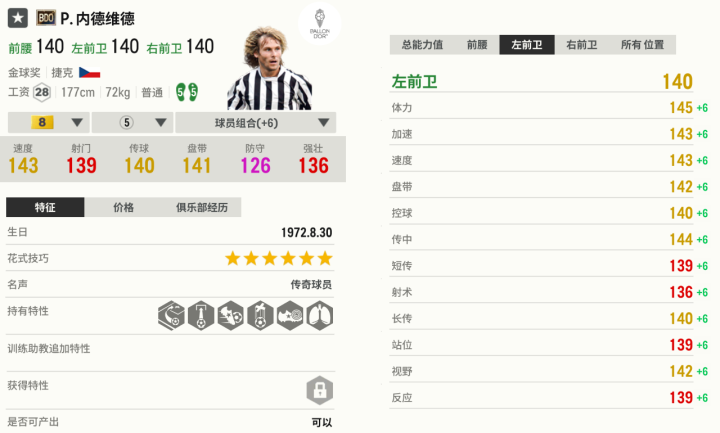Click the green foot rating icons
This screenshot has height=433, width=720.
(186, 92)
